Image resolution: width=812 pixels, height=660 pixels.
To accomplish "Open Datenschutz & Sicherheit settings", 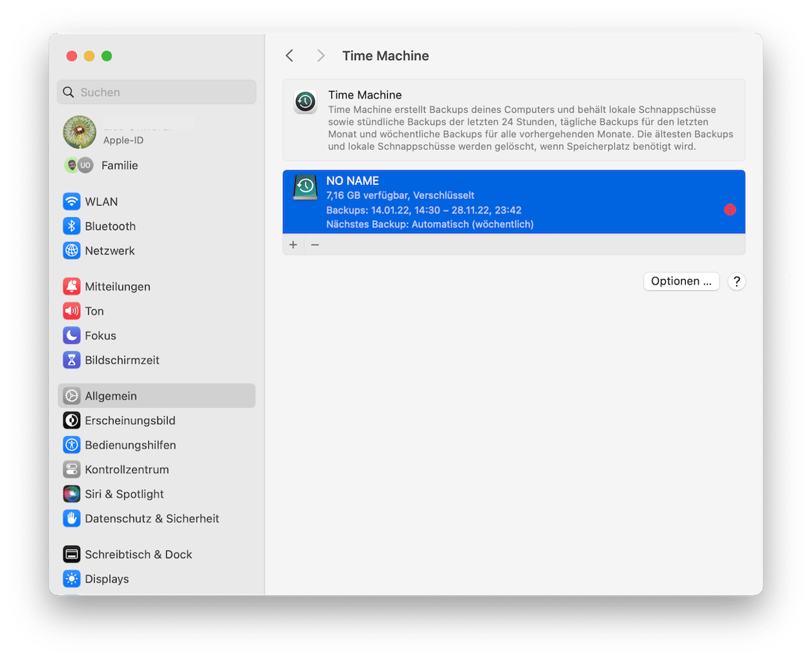I will tap(156, 518).
